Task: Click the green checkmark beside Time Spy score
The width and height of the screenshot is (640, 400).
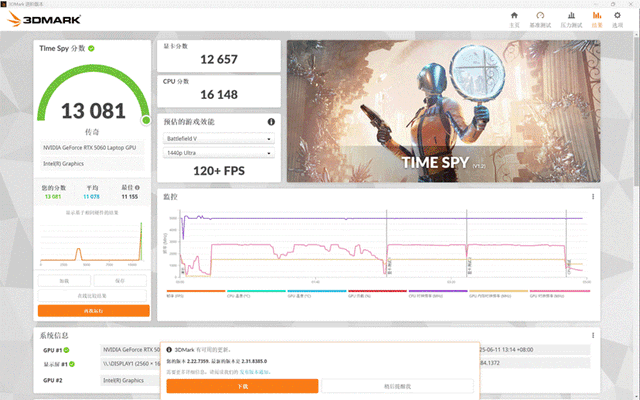Action: [91, 48]
